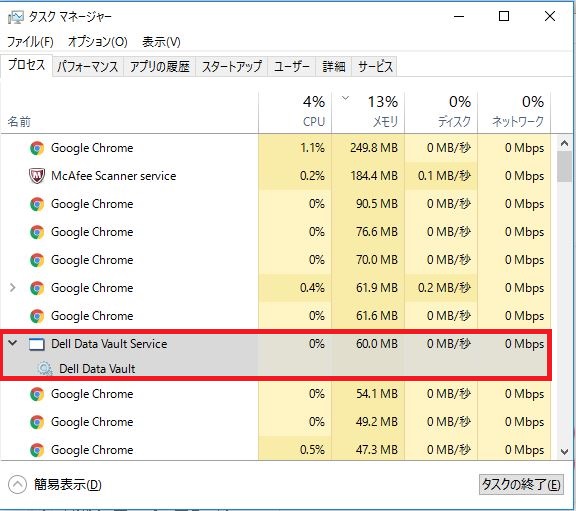576x511 pixels.
Task: Click the Task Manager title bar icon
Action: tap(15, 17)
